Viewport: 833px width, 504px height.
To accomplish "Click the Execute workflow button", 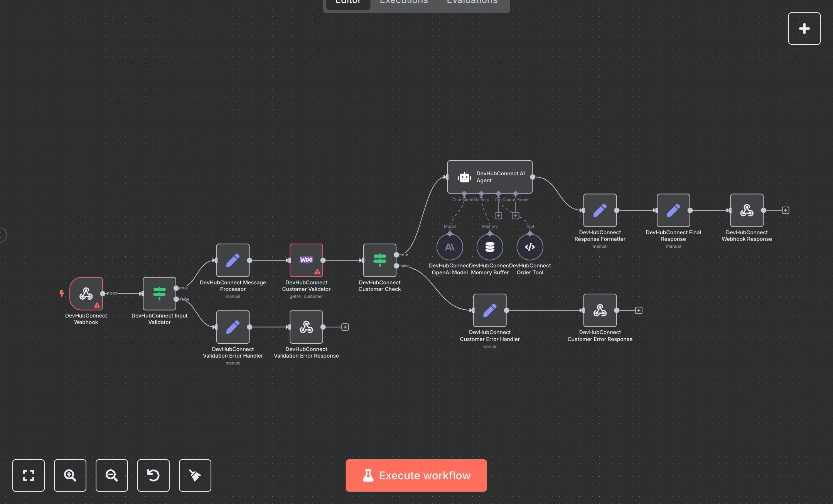I will click(x=416, y=475).
